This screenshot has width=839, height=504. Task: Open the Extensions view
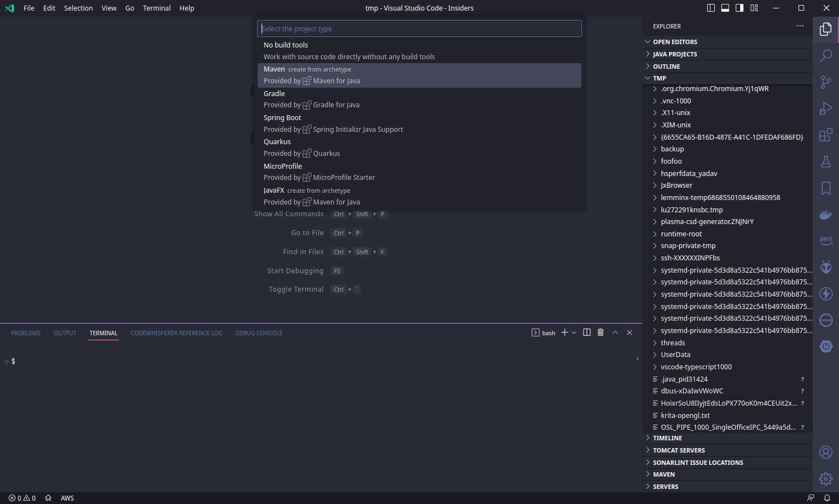(826, 135)
